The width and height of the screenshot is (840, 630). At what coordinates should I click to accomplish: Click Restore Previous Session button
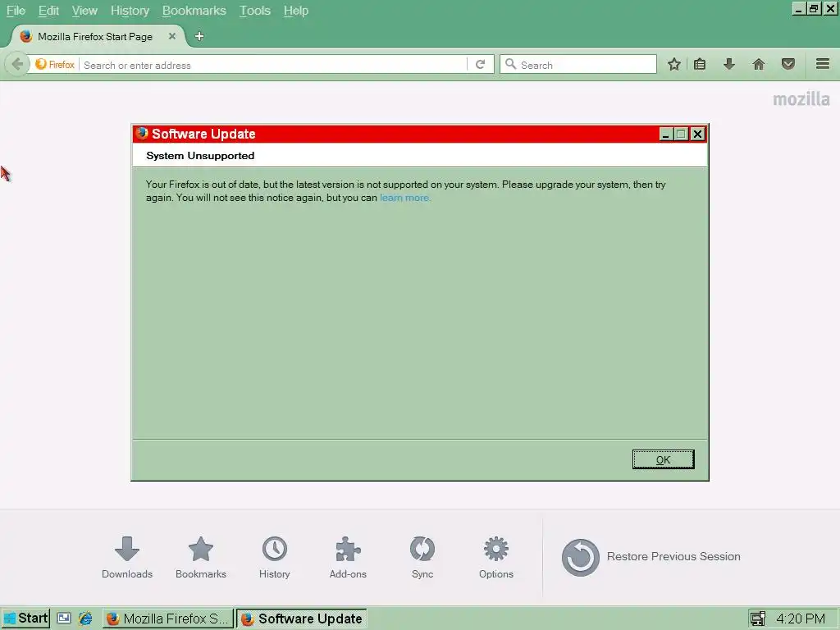(x=651, y=557)
